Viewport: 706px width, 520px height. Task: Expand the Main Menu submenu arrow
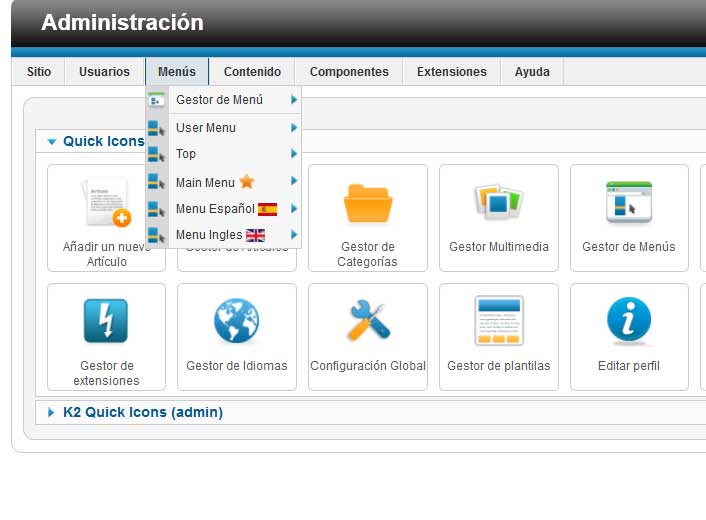(x=294, y=181)
